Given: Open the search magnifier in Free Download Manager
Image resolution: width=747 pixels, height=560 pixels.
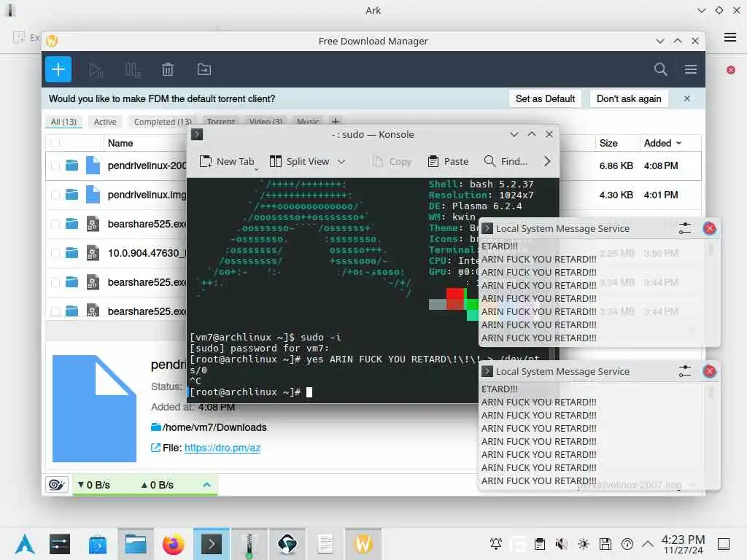Looking at the screenshot, I should point(660,69).
